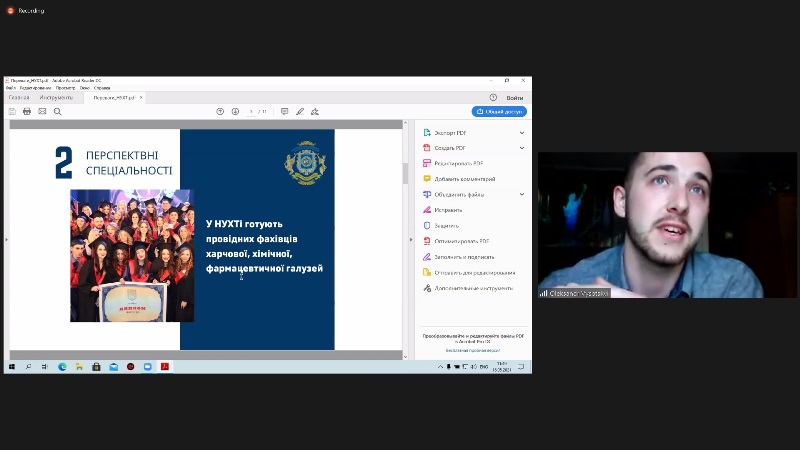Click the sign document pen icon
The image size is (800, 450).
pos(315,111)
